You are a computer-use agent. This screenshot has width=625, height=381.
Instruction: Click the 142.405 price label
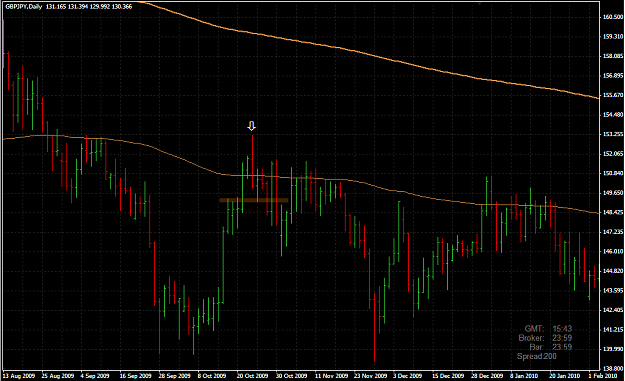[x=613, y=310]
